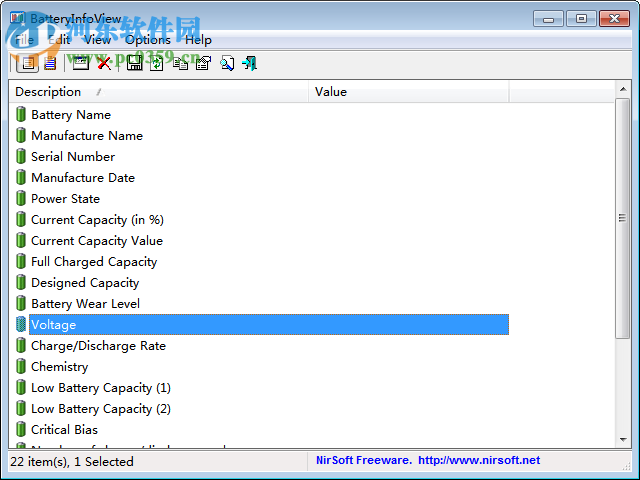Screen dimensions: 640x480
Task: Click the battery icon beside Critical Bias
Action: pos(20,429)
